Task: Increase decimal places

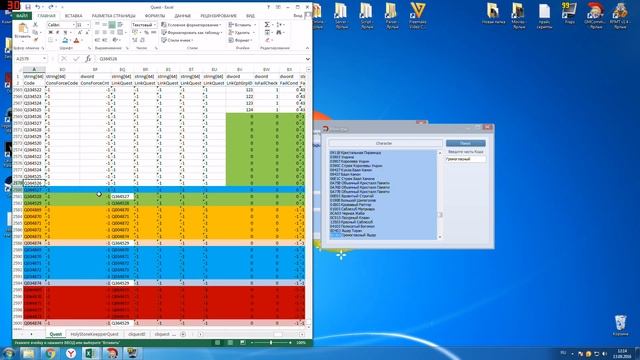Action: (135, 40)
